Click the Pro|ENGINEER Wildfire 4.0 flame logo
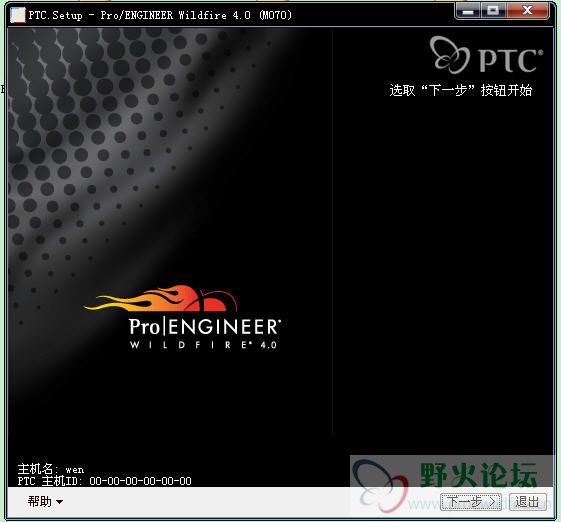Screen dimensions: 561x522 tap(182, 317)
